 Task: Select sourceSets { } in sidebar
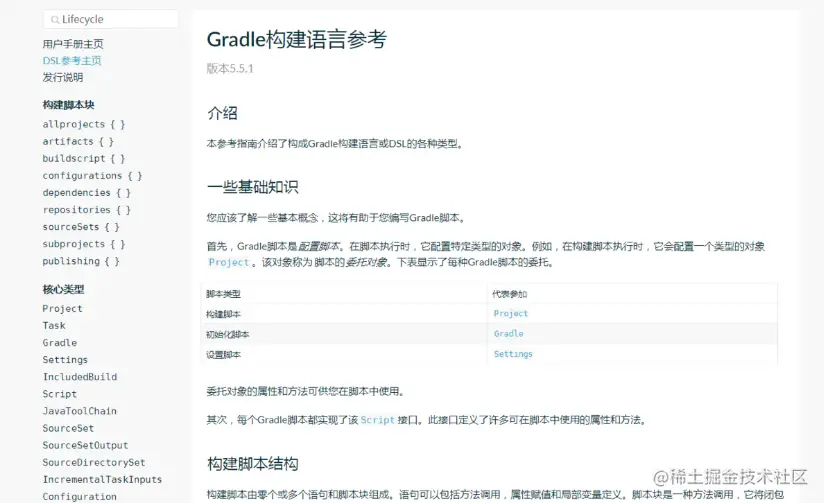point(81,227)
